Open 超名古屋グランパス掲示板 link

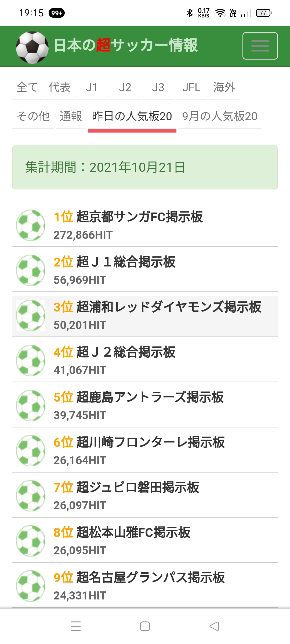150,577
